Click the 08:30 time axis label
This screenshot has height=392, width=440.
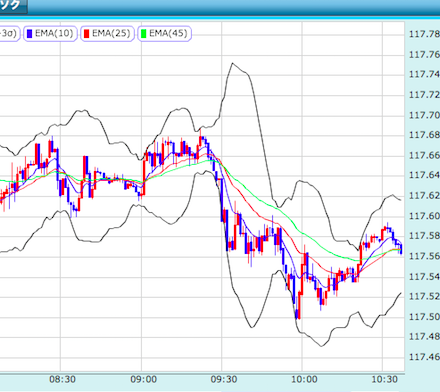[x=62, y=379]
